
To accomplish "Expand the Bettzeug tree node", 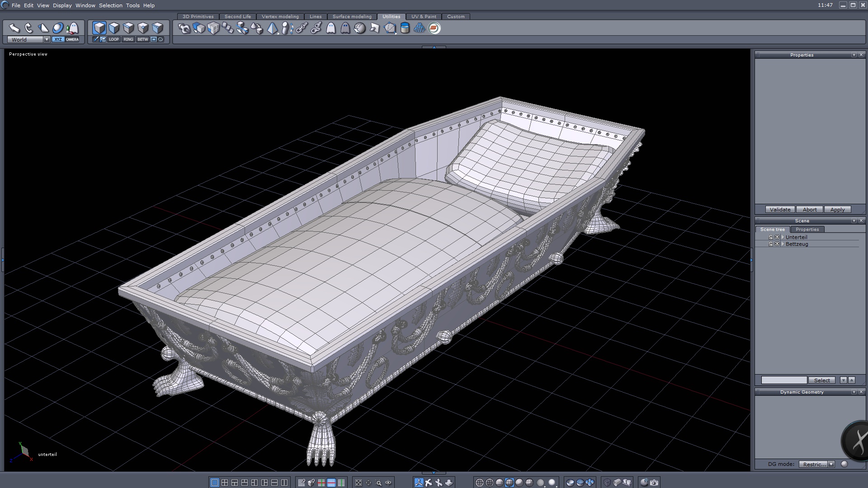I will click(783, 244).
